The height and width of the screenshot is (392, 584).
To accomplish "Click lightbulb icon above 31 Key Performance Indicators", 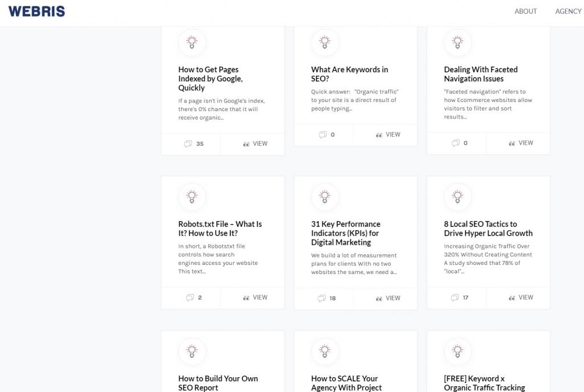I will [325, 197].
